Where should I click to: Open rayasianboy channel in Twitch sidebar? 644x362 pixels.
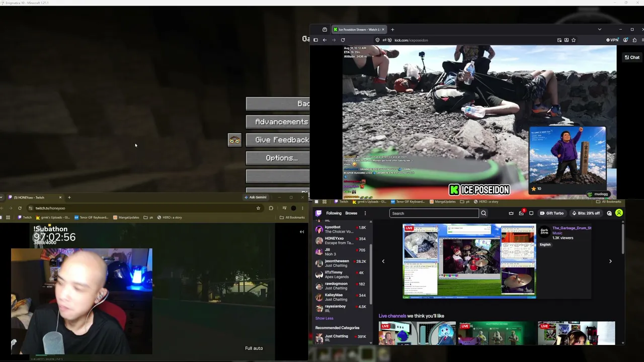click(x=342, y=308)
